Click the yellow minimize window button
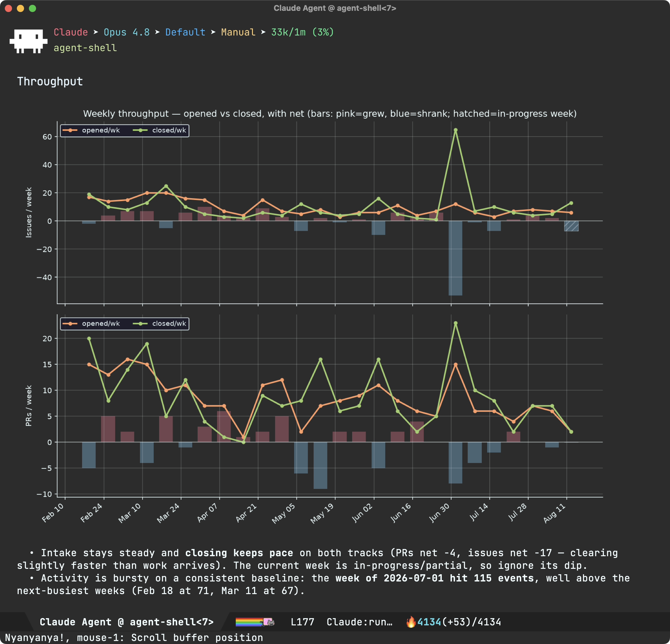 pos(20,8)
